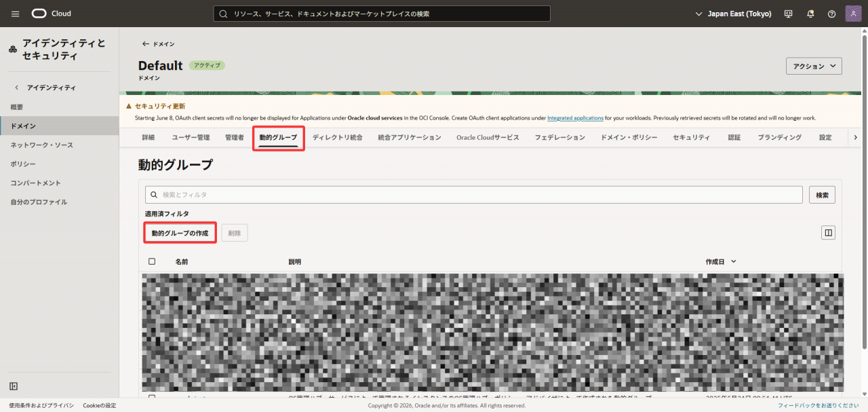Sort by 作成日 column chevron
Screen dimensions: 868x412
click(734, 261)
